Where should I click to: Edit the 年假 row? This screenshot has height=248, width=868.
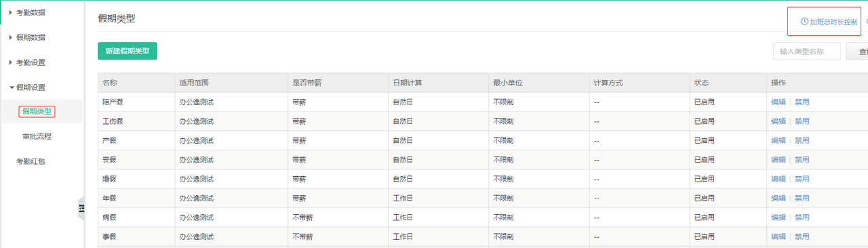(778, 198)
